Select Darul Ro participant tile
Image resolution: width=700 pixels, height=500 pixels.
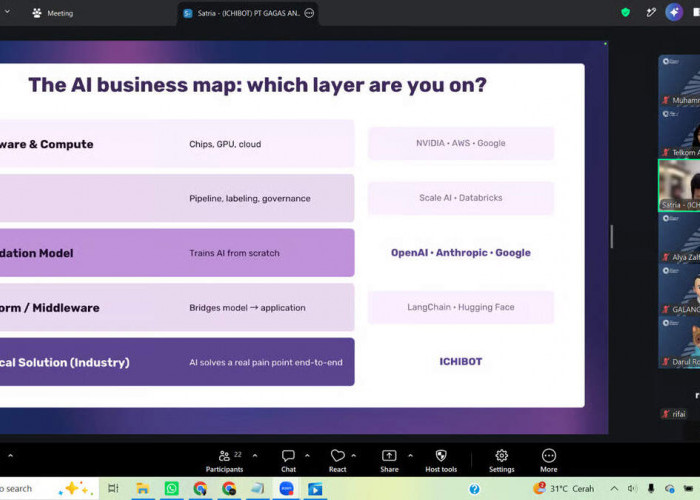(679, 342)
